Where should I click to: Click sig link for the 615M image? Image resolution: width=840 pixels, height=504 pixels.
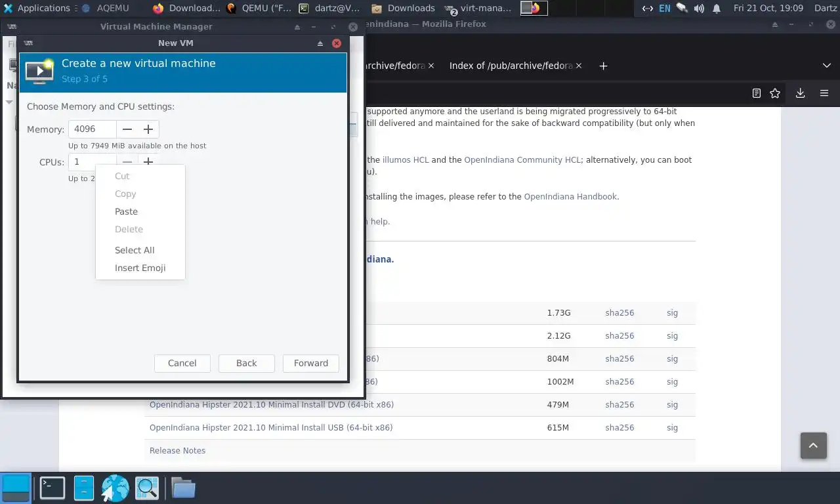click(x=672, y=428)
